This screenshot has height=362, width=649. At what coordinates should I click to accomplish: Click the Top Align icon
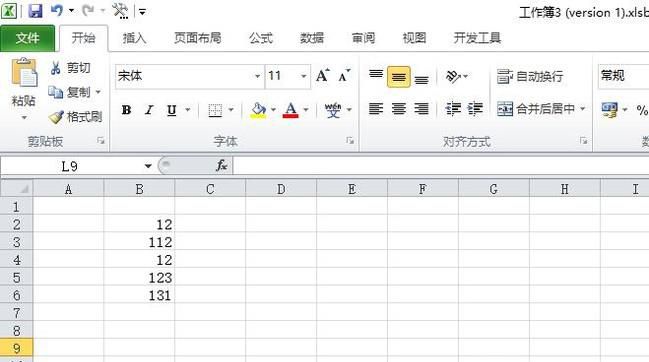coord(376,74)
